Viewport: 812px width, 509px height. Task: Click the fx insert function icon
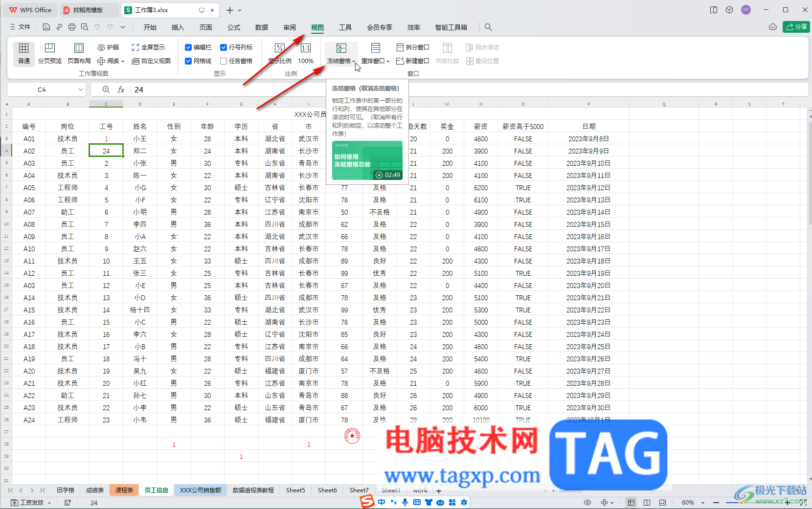tap(121, 90)
